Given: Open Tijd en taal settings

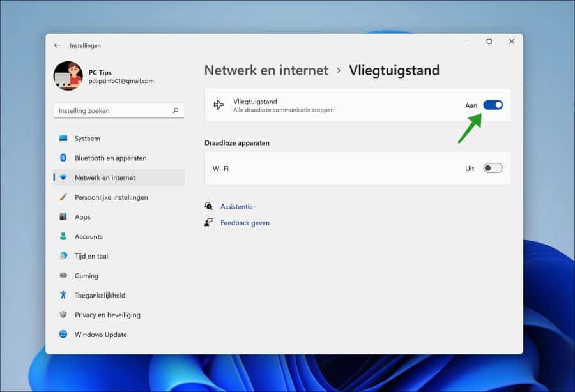Looking at the screenshot, I should (119, 256).
